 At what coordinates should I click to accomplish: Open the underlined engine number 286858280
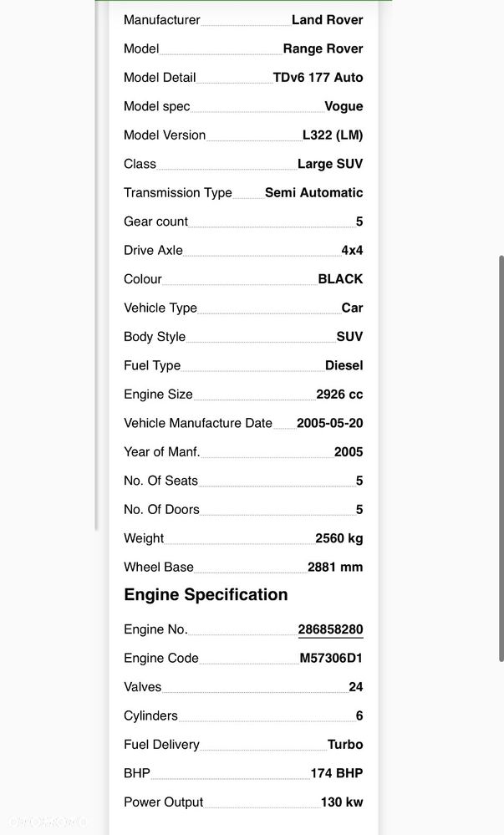(330, 629)
